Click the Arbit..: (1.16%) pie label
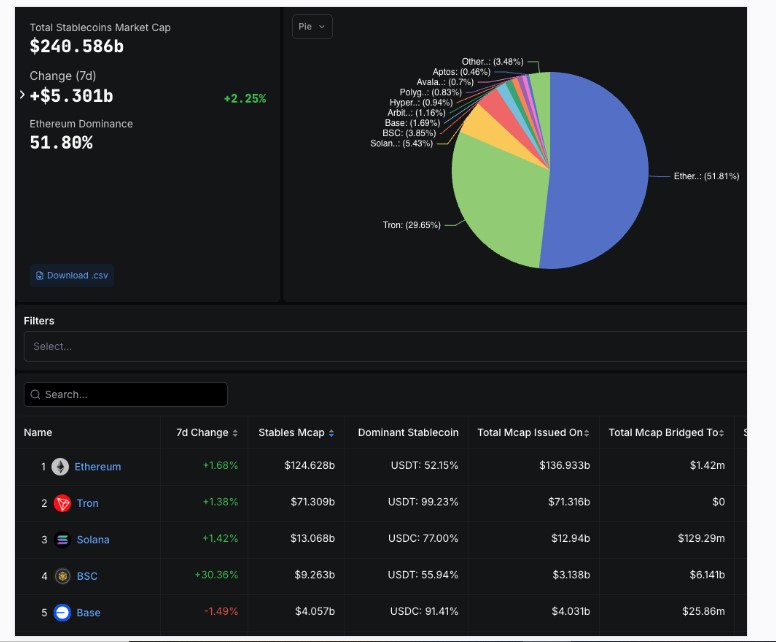Image resolution: width=776 pixels, height=642 pixels. pos(416,113)
